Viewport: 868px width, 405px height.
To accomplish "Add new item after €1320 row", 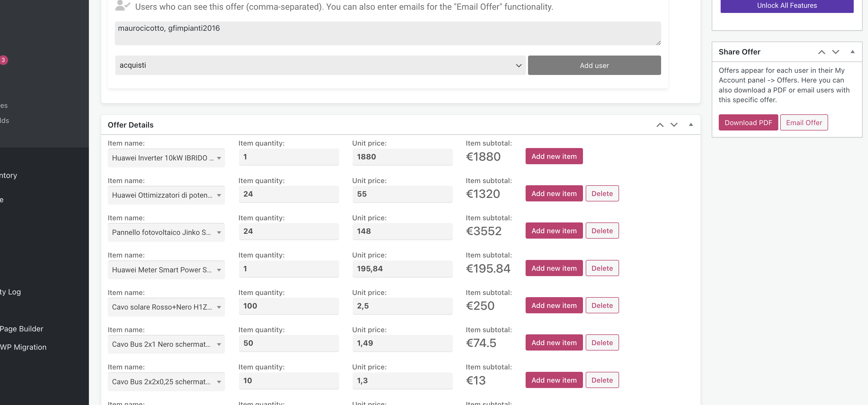I will coord(554,194).
